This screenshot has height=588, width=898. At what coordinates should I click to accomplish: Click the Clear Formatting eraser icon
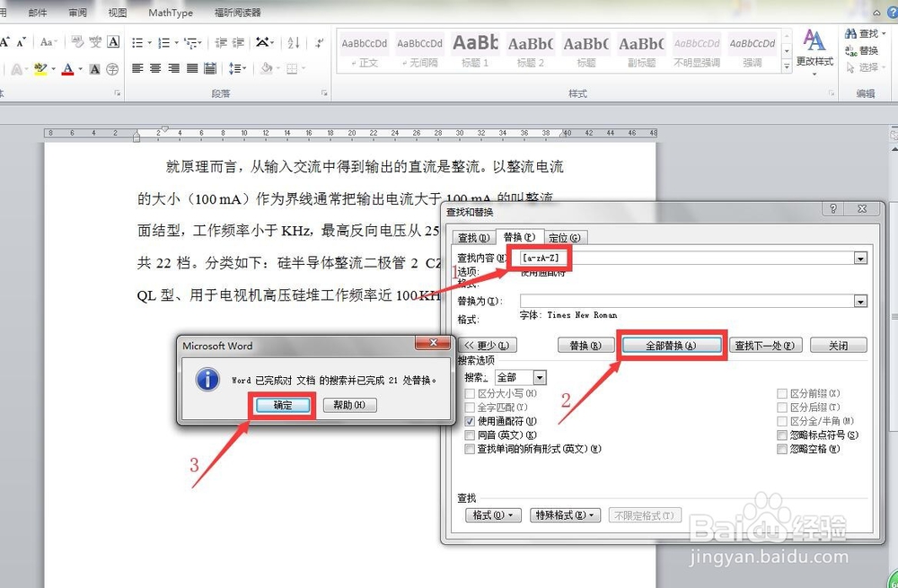77,42
